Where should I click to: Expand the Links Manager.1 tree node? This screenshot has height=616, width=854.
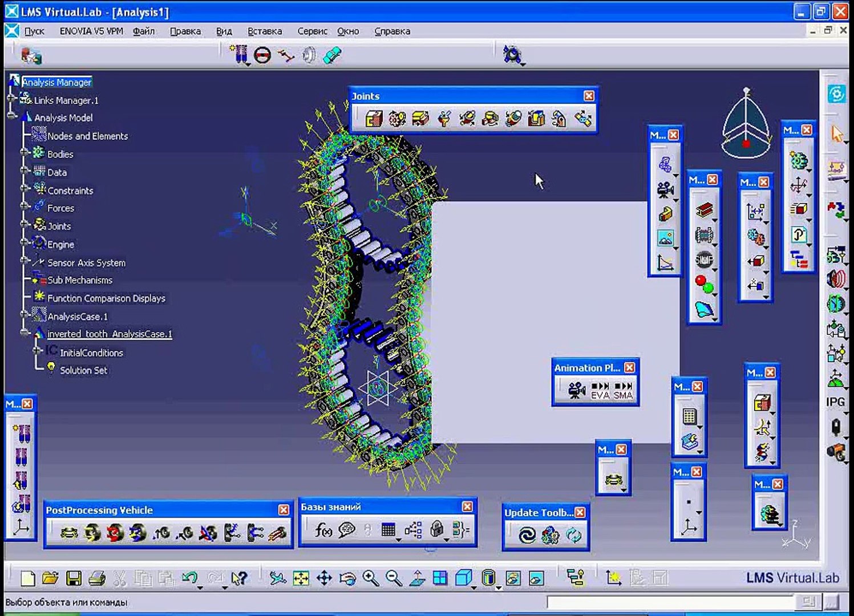tap(11, 98)
